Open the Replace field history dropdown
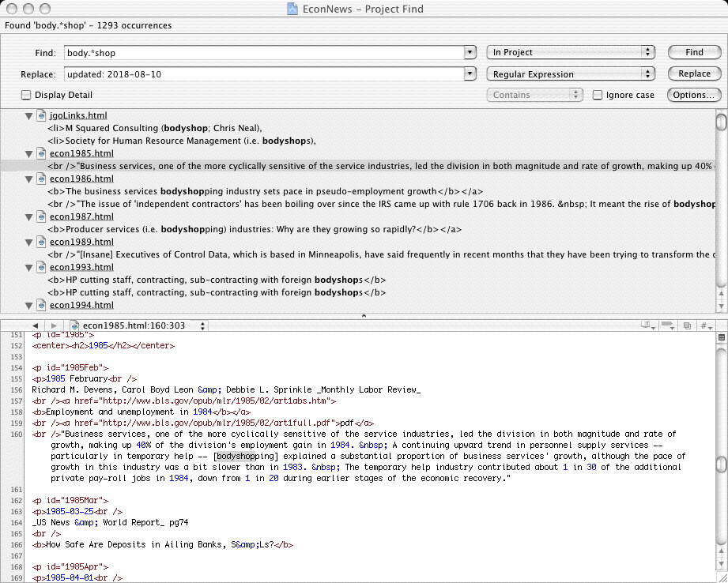The width and height of the screenshot is (728, 583). point(470,73)
